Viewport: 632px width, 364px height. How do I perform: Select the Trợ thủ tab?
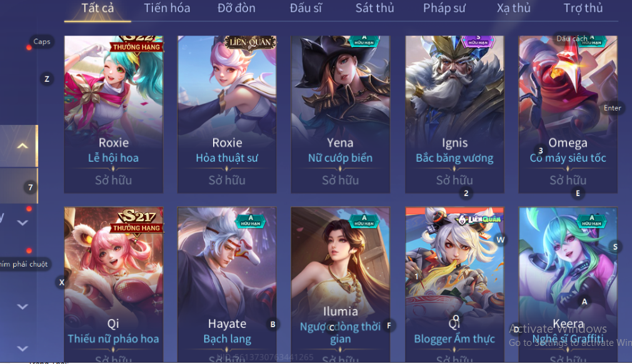tap(583, 8)
